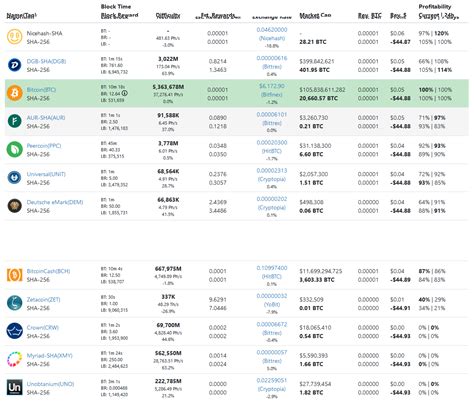Select Unobtanium difficulty 222,785M value
The height and width of the screenshot is (401, 474).
click(x=168, y=381)
